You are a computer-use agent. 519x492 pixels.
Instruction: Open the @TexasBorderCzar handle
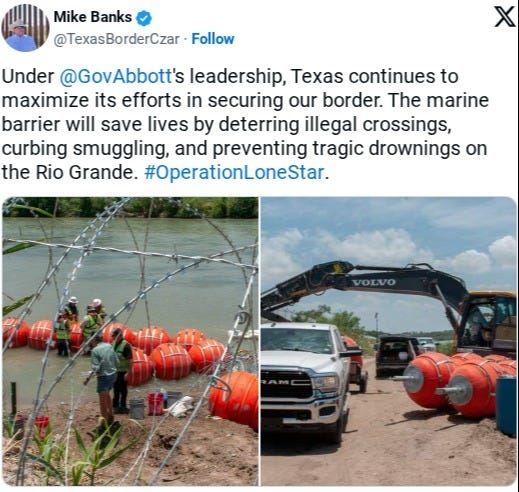pyautogui.click(x=117, y=39)
